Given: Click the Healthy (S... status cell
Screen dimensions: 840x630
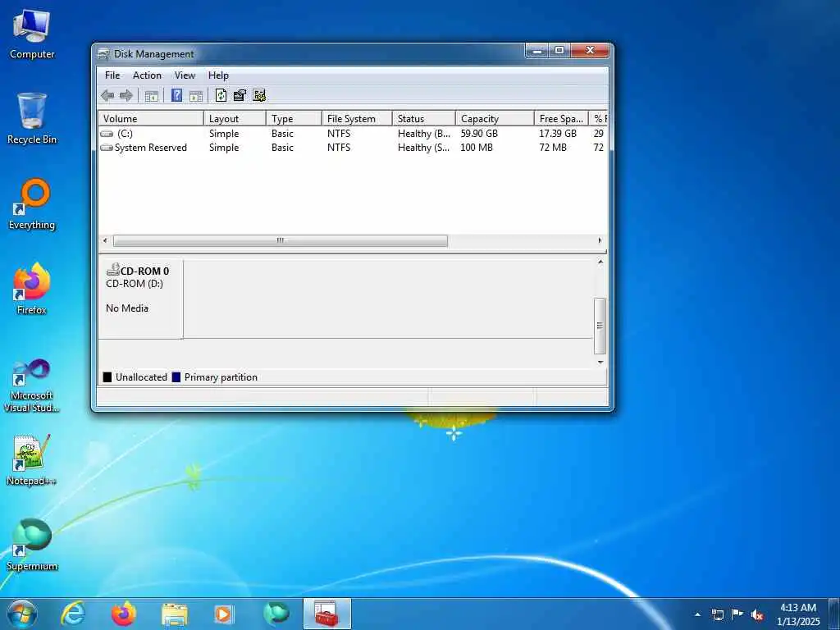Looking at the screenshot, I should 423,148.
